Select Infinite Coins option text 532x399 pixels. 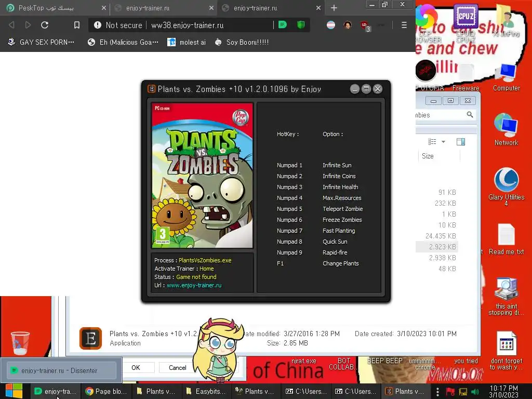[339, 176]
